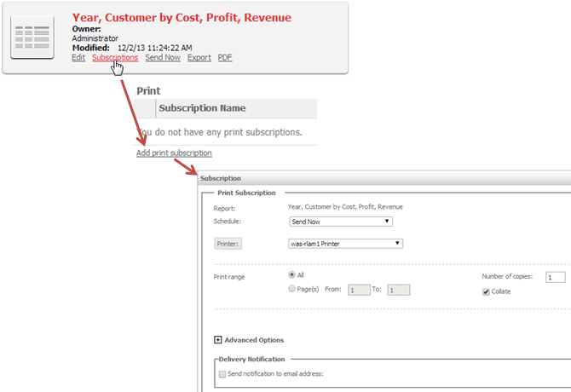This screenshot has height=392, width=571.
Task: Click the Send Now link
Action: point(163,57)
